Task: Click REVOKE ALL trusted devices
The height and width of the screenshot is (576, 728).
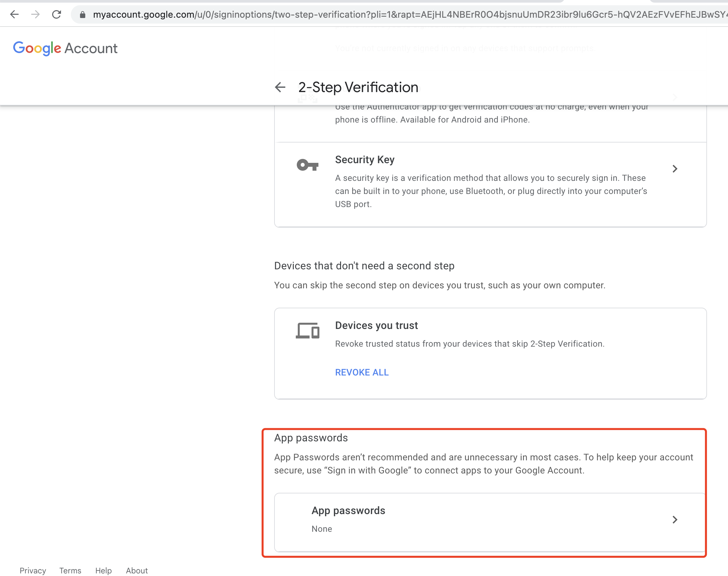Action: pyautogui.click(x=362, y=372)
